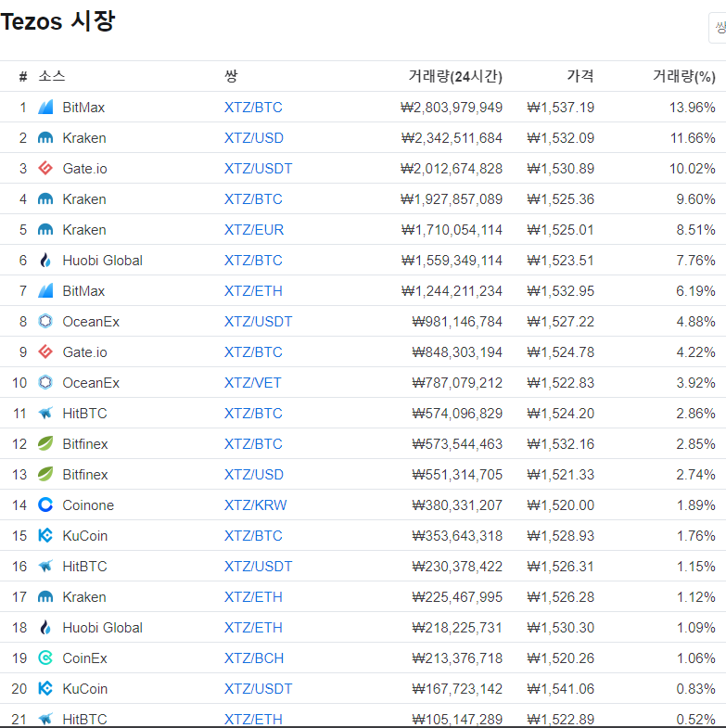
Task: Open the XTZ/USD pair link for Kraken
Action: tap(254, 138)
